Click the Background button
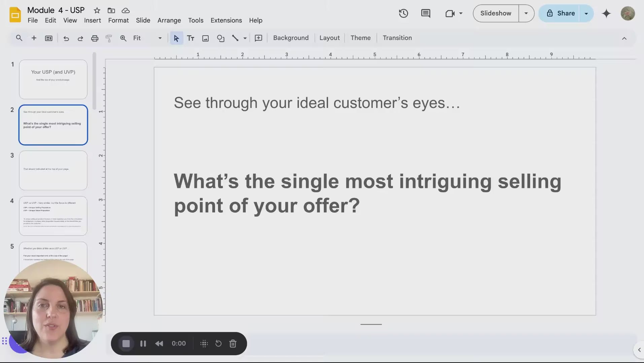 [x=291, y=38]
